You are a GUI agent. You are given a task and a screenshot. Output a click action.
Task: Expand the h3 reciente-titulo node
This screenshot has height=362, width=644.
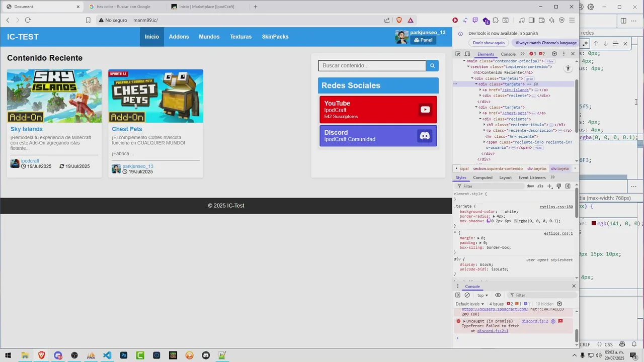coord(484,125)
